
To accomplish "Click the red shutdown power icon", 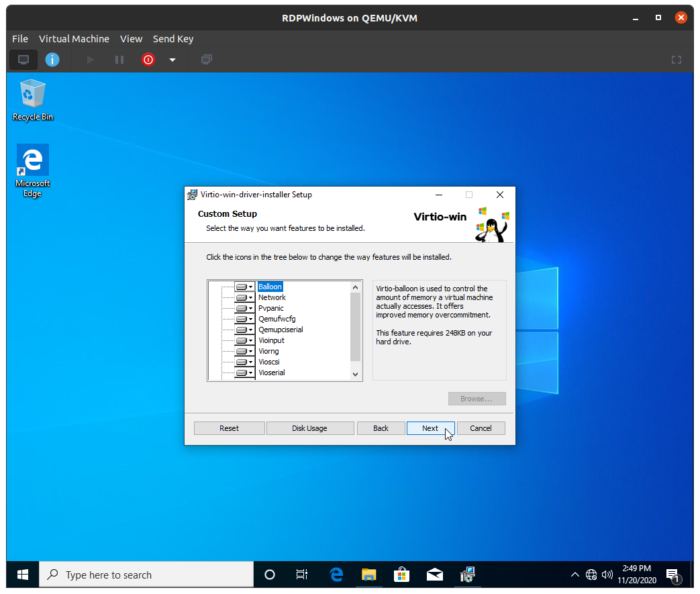I will pos(148,60).
